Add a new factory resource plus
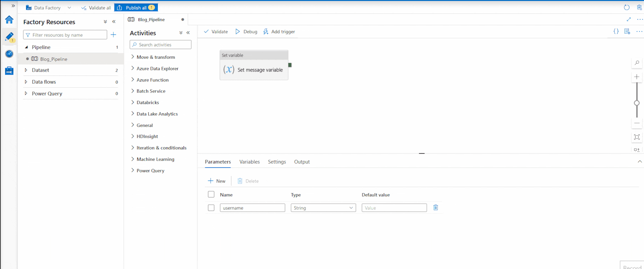 [114, 34]
